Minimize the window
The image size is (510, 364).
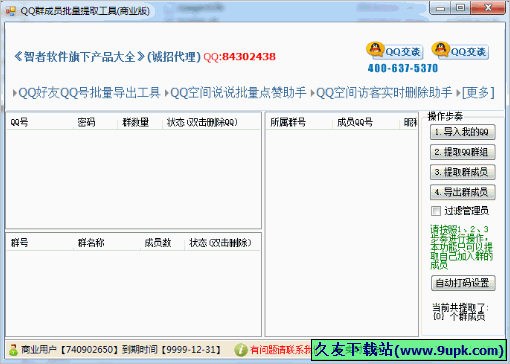pos(440,8)
